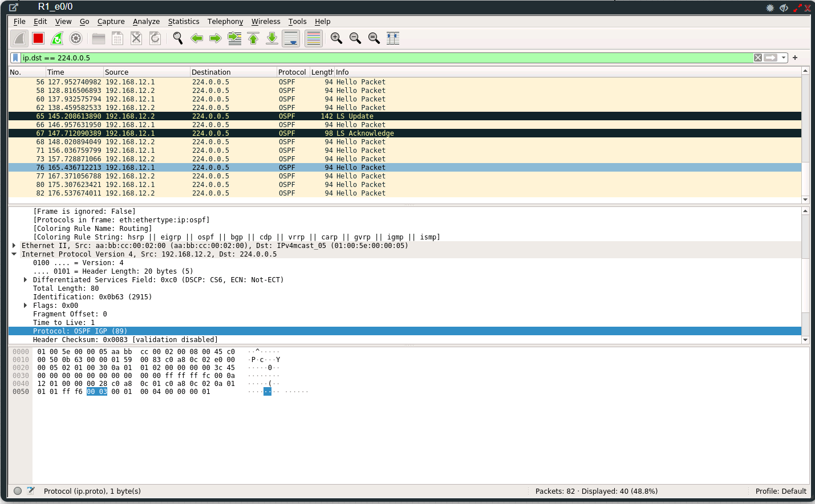
Task: Go to the next packet with green arrow
Action: point(216,38)
